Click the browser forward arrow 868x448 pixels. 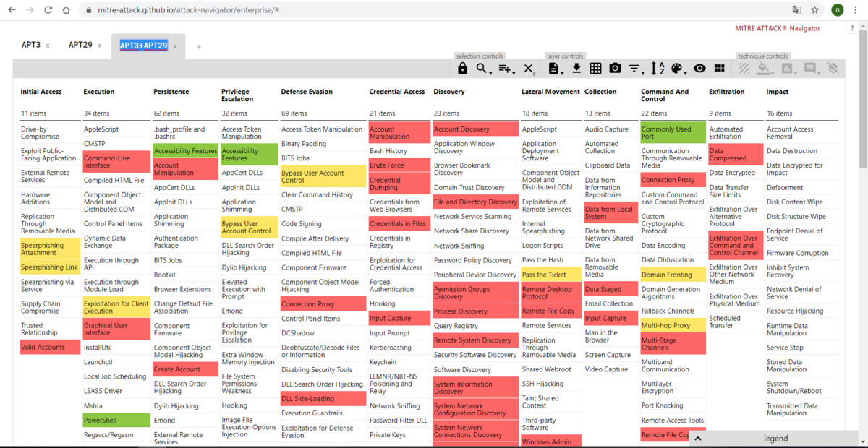[x=30, y=10]
